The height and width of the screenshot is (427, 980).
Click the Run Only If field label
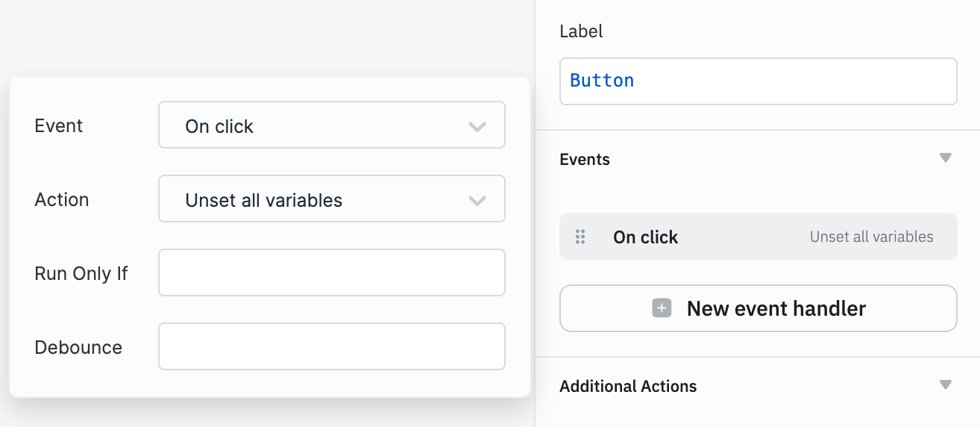point(81,273)
